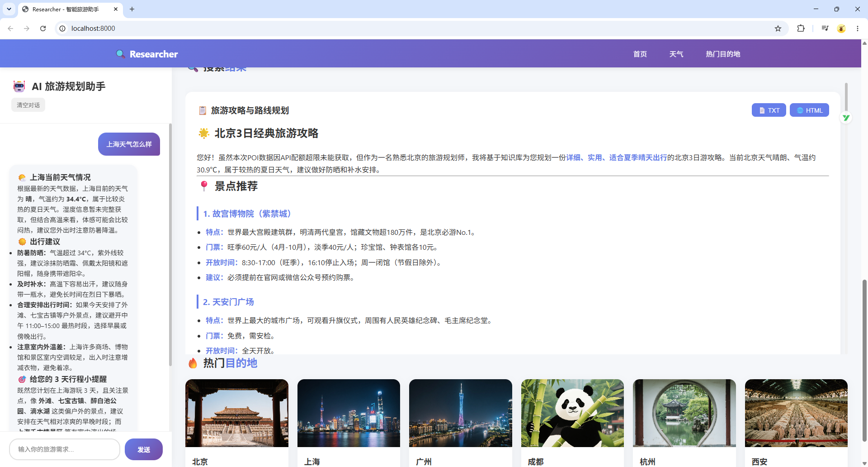Click the 防暑防晒 advice item

pos(72,263)
